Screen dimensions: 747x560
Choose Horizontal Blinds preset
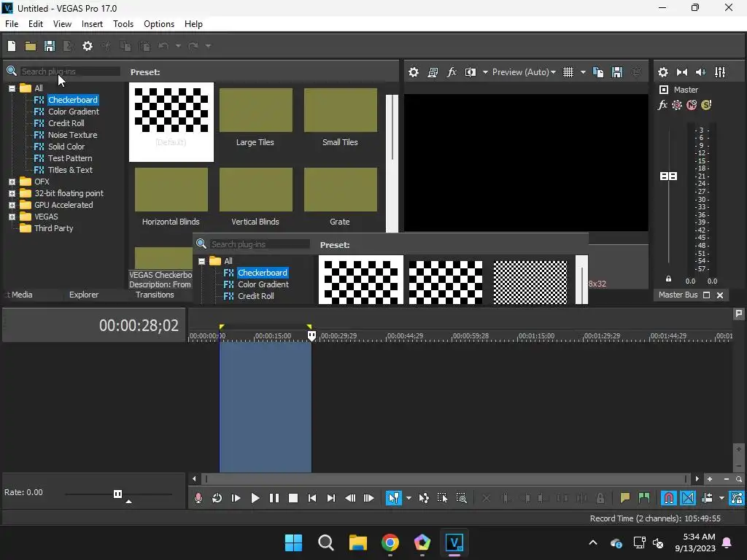pyautogui.click(x=171, y=190)
